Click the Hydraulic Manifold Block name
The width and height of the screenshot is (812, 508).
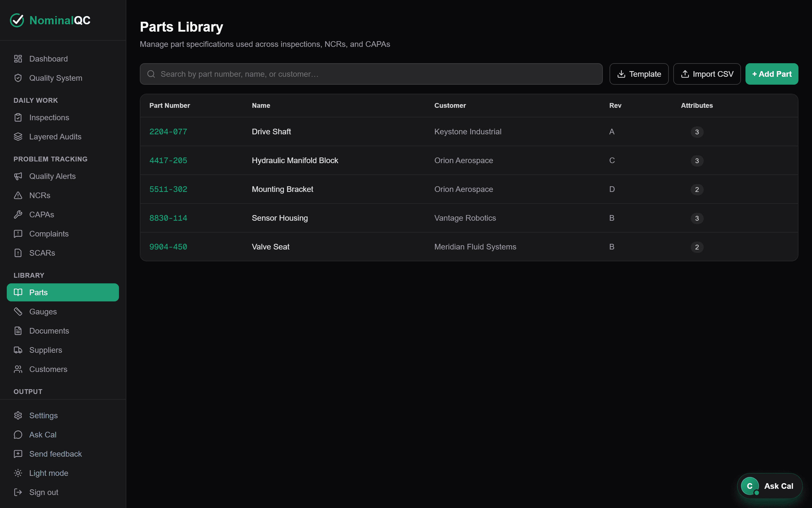(295, 161)
